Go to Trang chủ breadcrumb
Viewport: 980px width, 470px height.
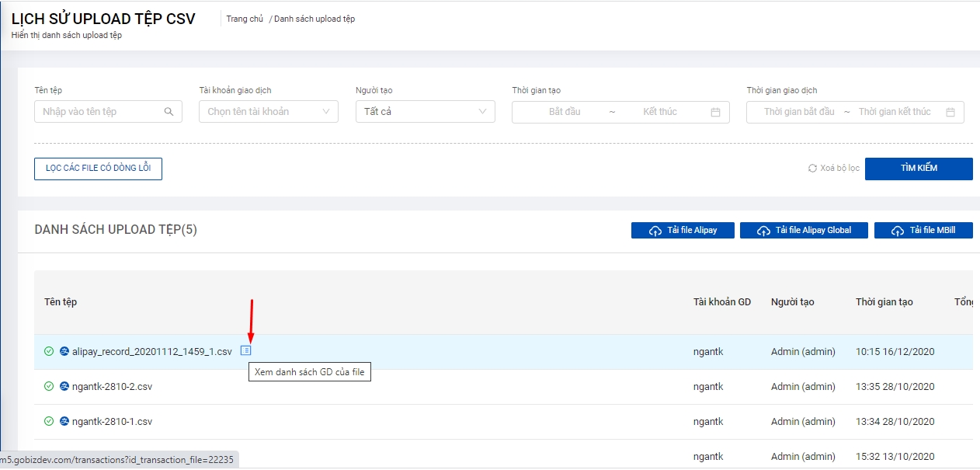point(245,19)
